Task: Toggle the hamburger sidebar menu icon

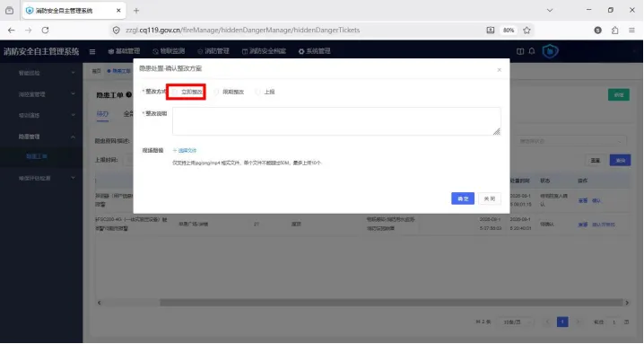Action: pyautogui.click(x=92, y=51)
